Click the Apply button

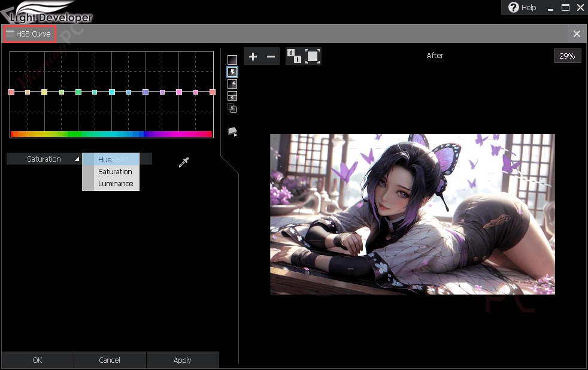click(182, 360)
